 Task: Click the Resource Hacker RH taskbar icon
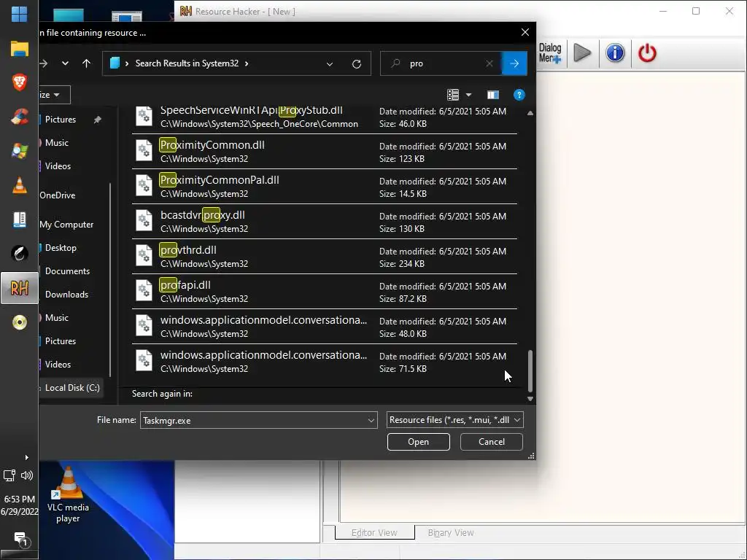(19, 288)
